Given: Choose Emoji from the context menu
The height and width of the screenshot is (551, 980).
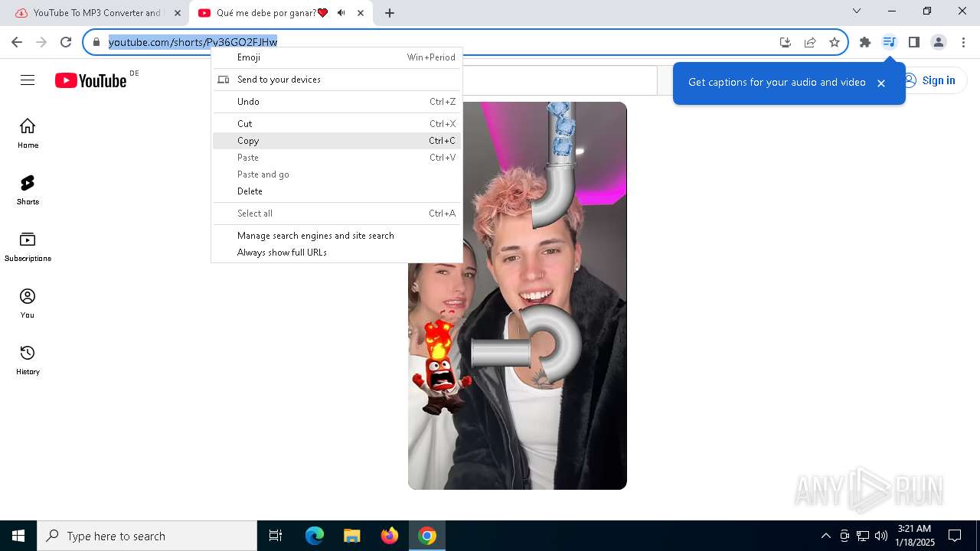Looking at the screenshot, I should pos(337,57).
